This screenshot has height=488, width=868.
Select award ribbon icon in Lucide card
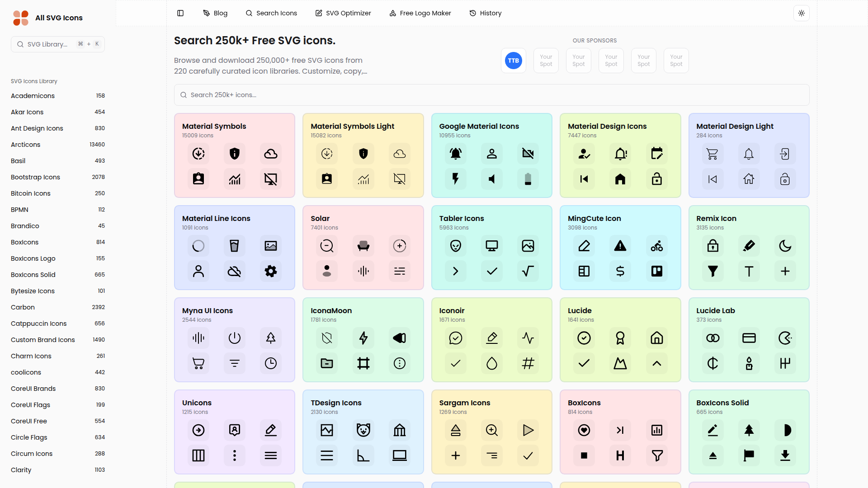pos(620,338)
